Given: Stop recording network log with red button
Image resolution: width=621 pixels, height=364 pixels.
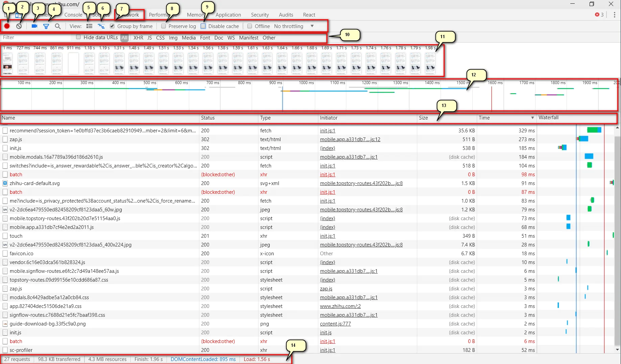Looking at the screenshot, I should click(x=7, y=26).
